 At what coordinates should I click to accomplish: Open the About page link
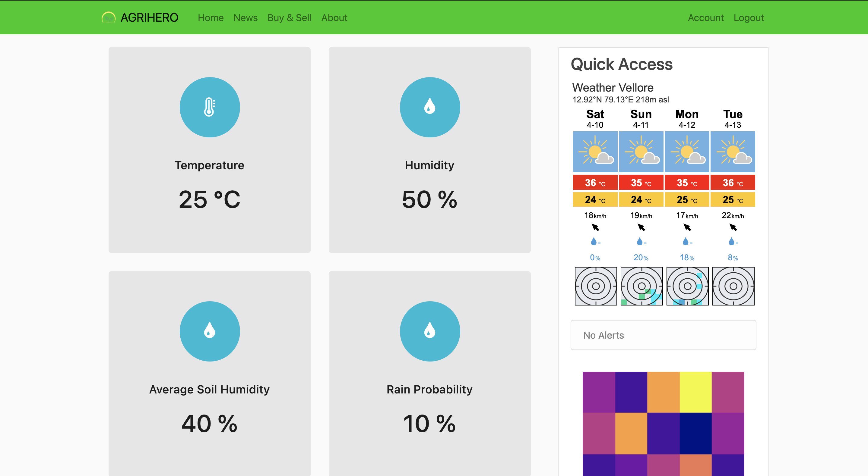coord(334,18)
